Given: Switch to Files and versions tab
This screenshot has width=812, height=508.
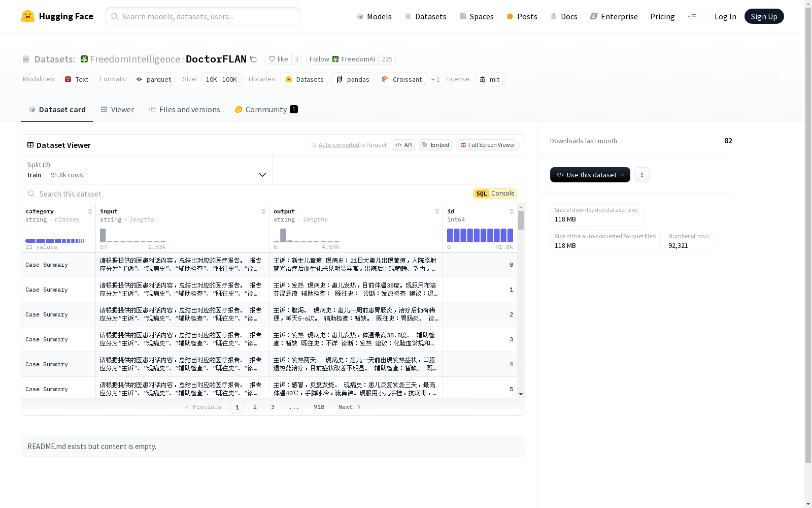Looking at the screenshot, I should 184,110.
